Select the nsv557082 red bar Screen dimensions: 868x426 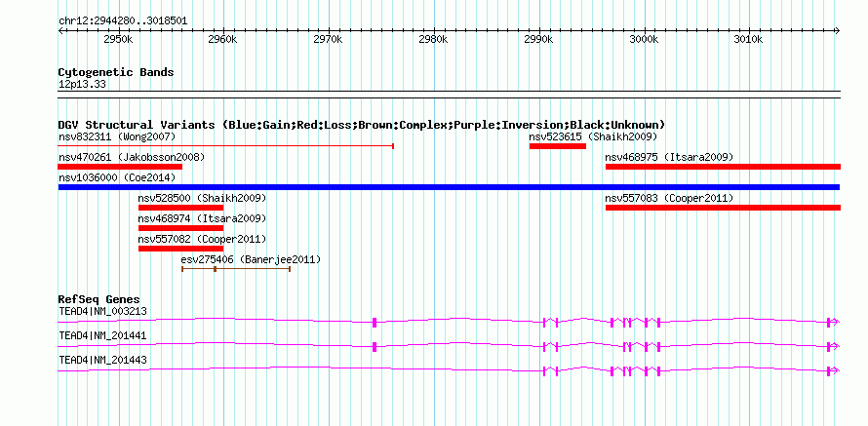click(180, 249)
